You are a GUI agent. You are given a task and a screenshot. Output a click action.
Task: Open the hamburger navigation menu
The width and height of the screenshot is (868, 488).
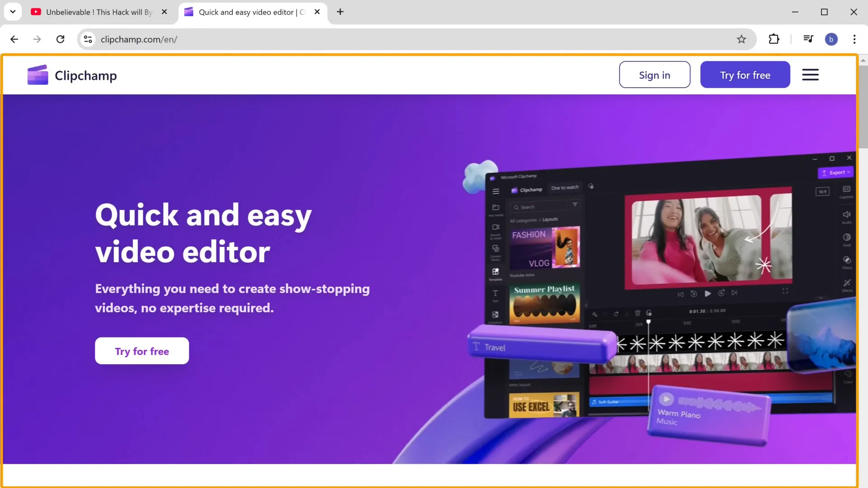pyautogui.click(x=810, y=75)
